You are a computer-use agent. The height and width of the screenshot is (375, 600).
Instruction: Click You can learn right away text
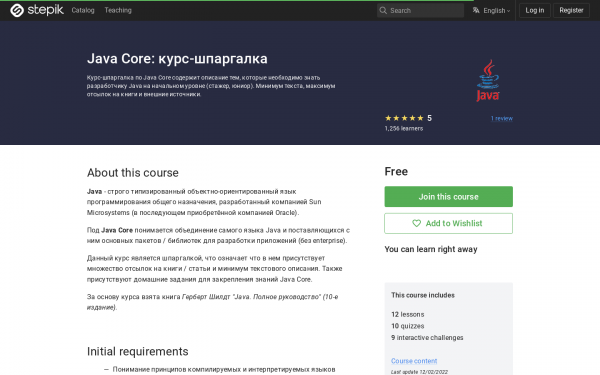tap(431, 249)
